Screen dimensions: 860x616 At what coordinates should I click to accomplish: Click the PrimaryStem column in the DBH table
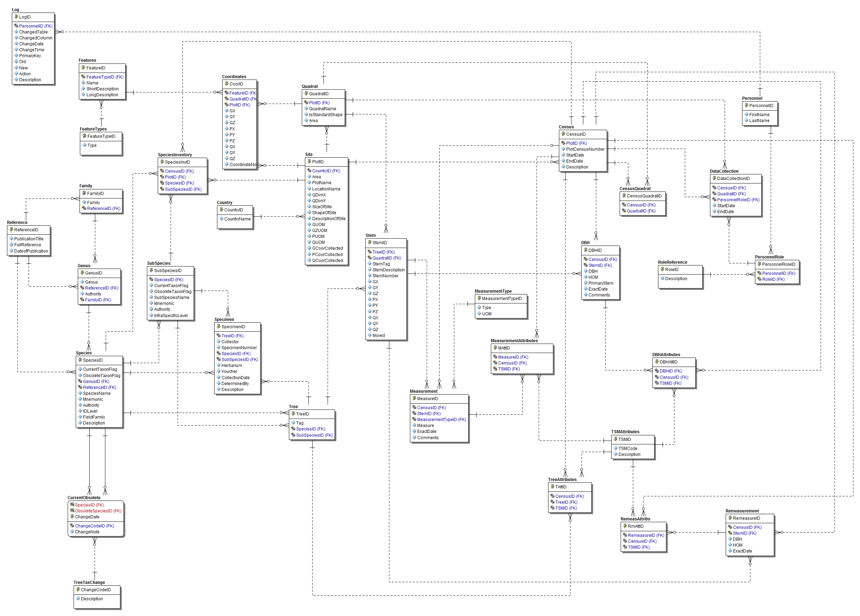point(600,283)
